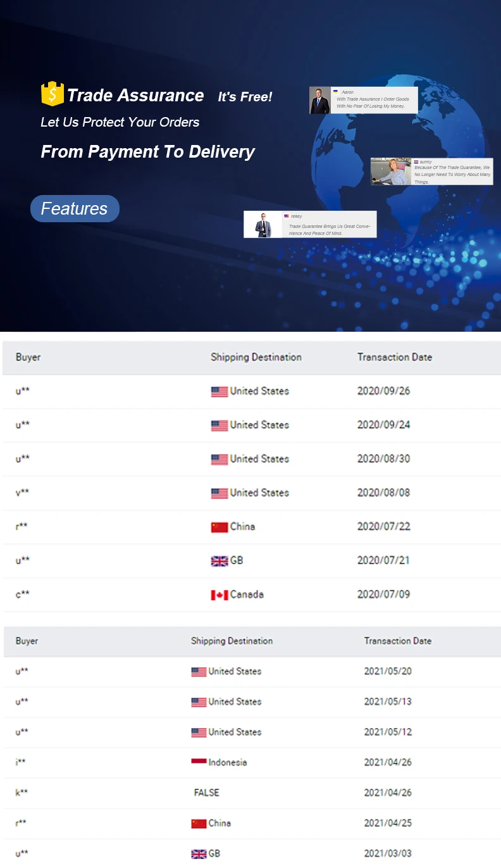Select the date 2021/03/03
501x868 pixels.
pyautogui.click(x=388, y=853)
